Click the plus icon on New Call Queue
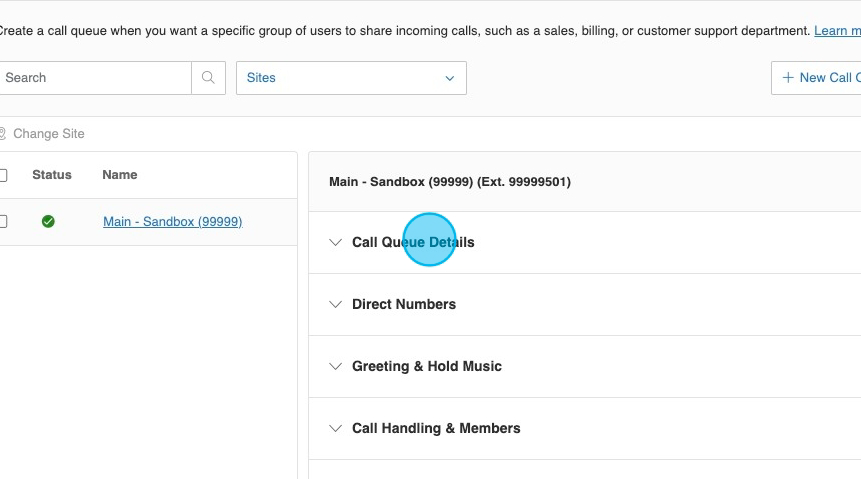The width and height of the screenshot is (861, 479). coord(788,78)
